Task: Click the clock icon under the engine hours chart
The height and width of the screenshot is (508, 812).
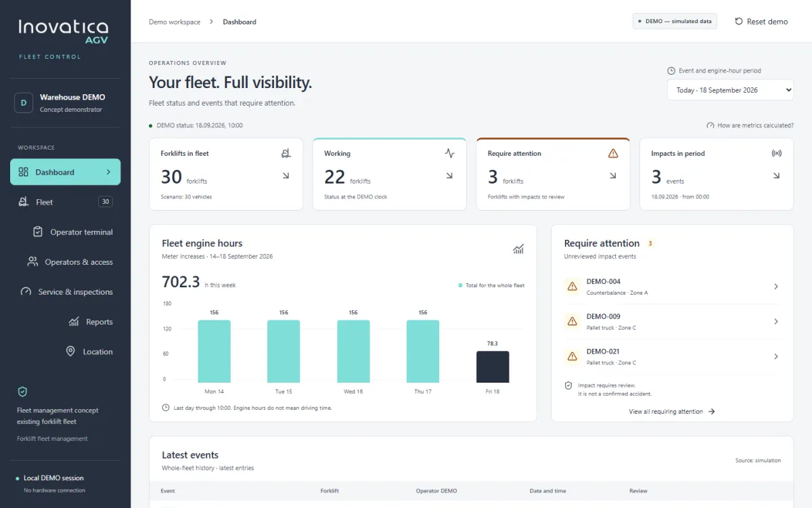Action: pos(166,408)
